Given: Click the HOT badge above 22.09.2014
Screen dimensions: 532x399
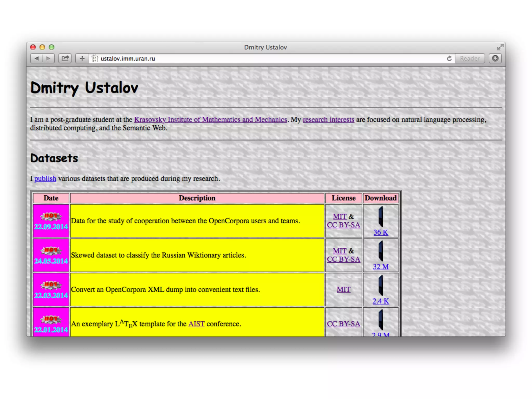Looking at the screenshot, I should (x=51, y=216).
